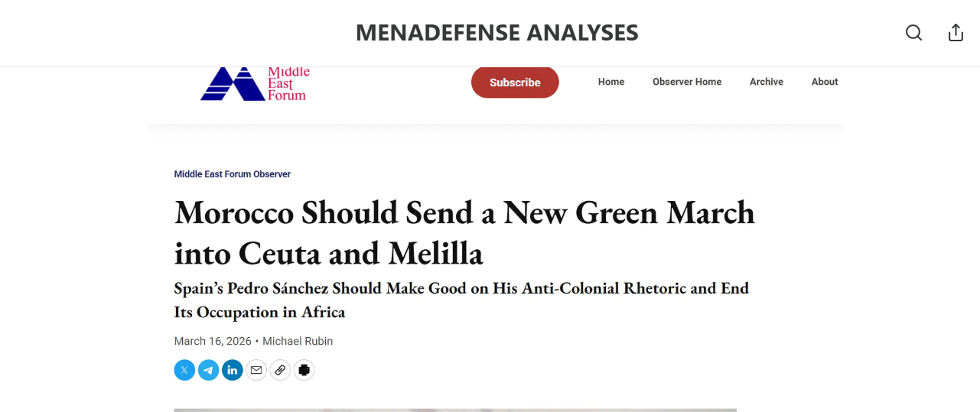
Task: Click the Middle East Forum Observer link
Action: point(233,174)
